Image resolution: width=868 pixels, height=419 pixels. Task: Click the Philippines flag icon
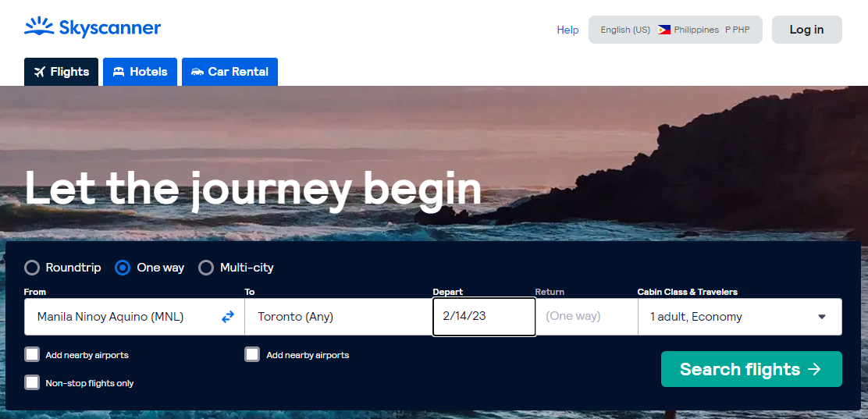pos(664,30)
